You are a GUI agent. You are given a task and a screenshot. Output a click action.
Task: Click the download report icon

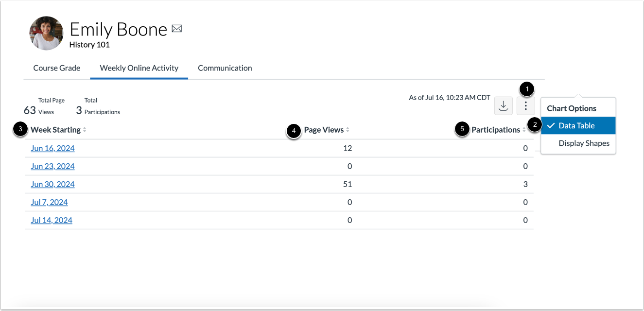point(503,105)
